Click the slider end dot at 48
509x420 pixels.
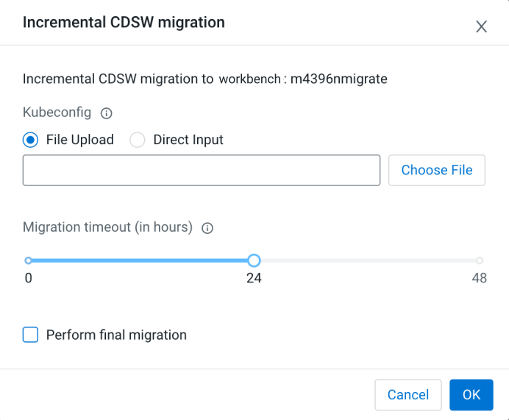point(480,260)
